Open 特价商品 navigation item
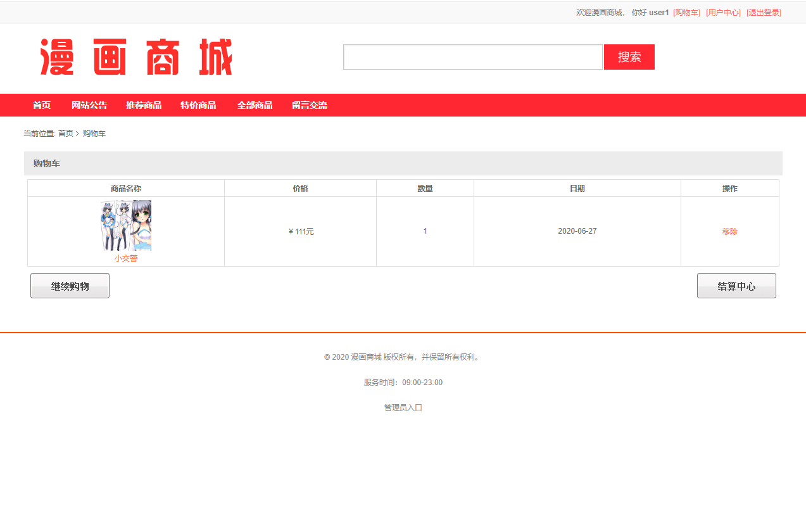This screenshot has width=806, height=532. pos(198,105)
